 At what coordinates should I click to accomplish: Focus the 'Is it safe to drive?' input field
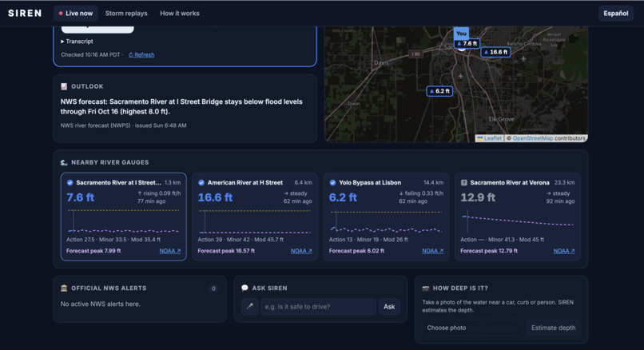318,307
